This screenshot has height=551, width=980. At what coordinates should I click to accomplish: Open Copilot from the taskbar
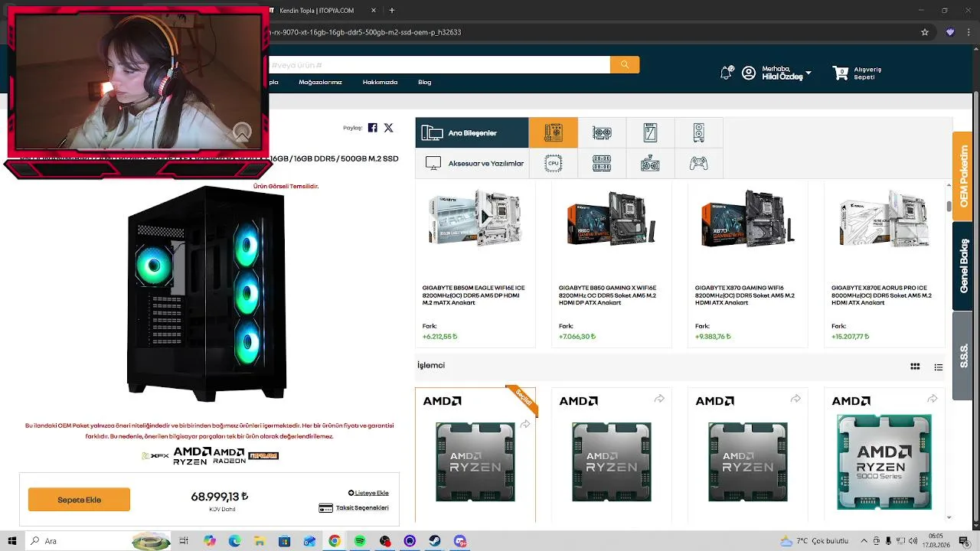[210, 541]
